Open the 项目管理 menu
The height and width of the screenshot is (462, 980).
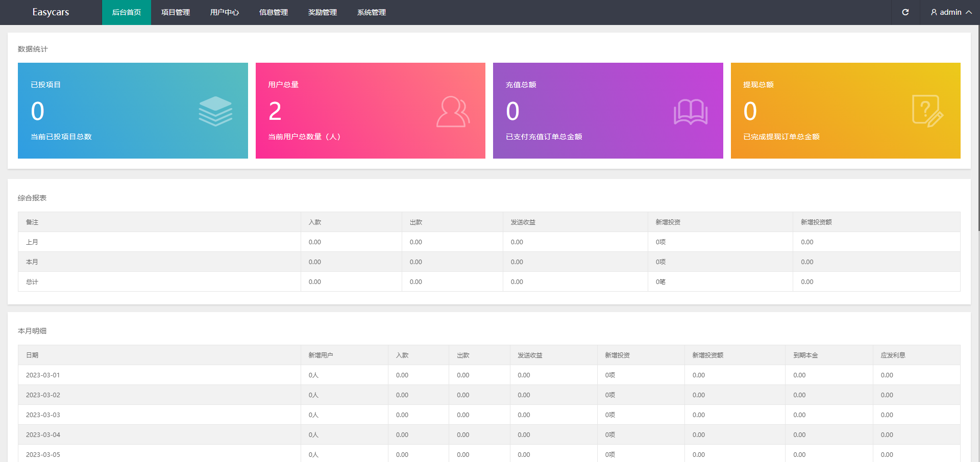coord(176,12)
